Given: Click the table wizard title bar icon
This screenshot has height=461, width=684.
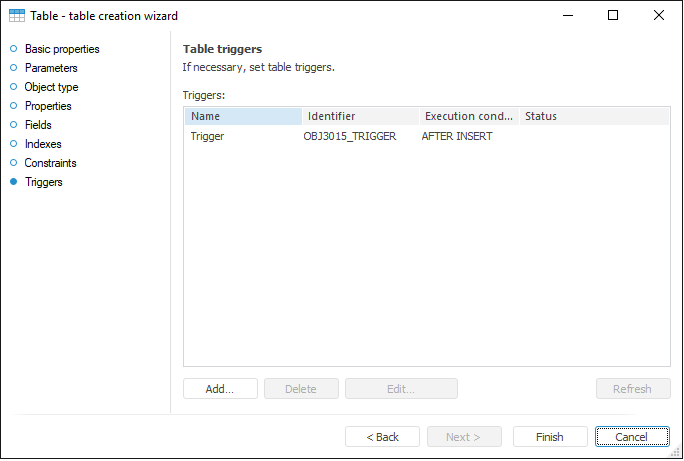Looking at the screenshot, I should pyautogui.click(x=17, y=16).
